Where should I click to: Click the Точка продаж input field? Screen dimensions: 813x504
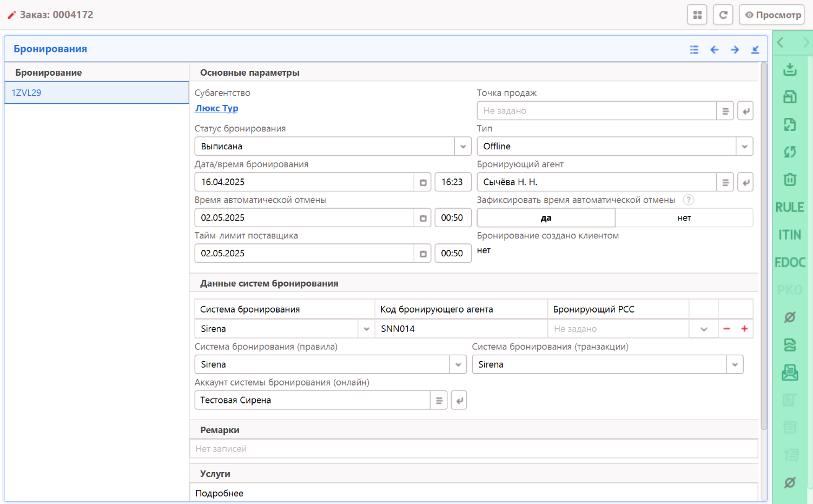click(x=596, y=111)
